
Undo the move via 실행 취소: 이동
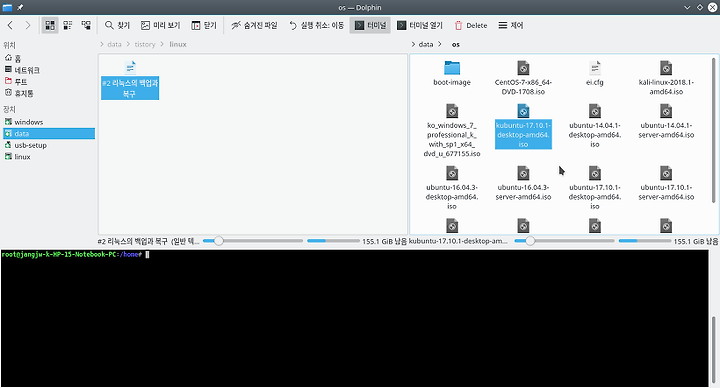(316, 25)
